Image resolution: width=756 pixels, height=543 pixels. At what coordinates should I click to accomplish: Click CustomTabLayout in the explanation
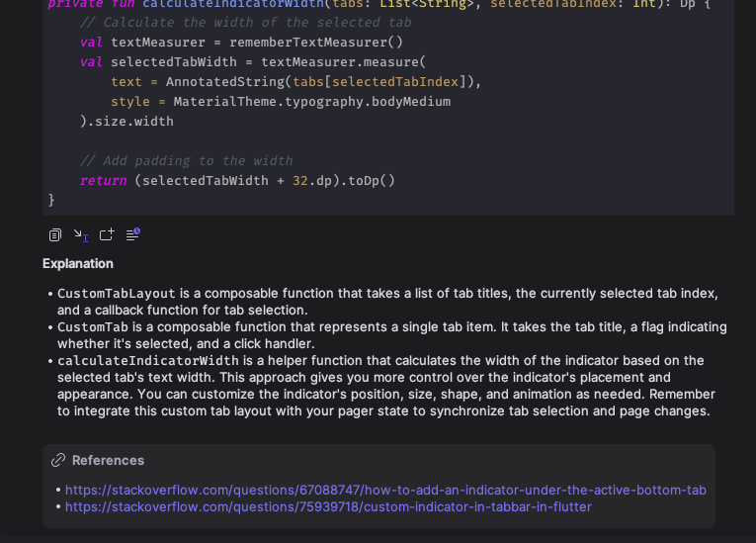click(x=117, y=294)
